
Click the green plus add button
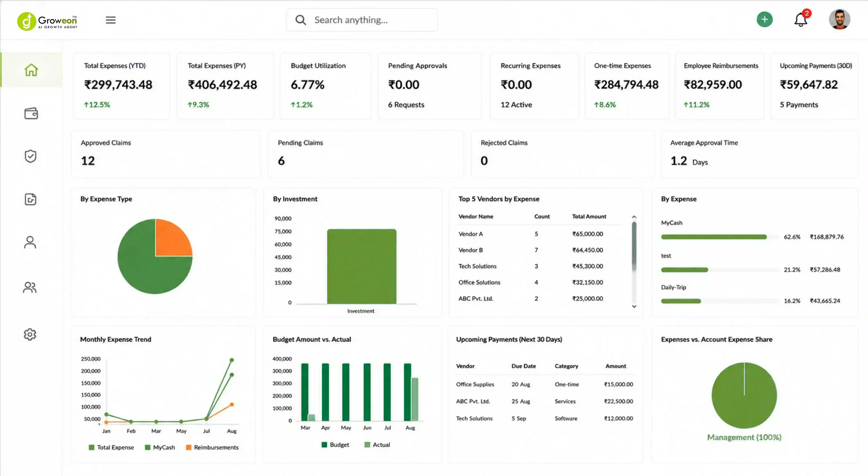point(765,19)
